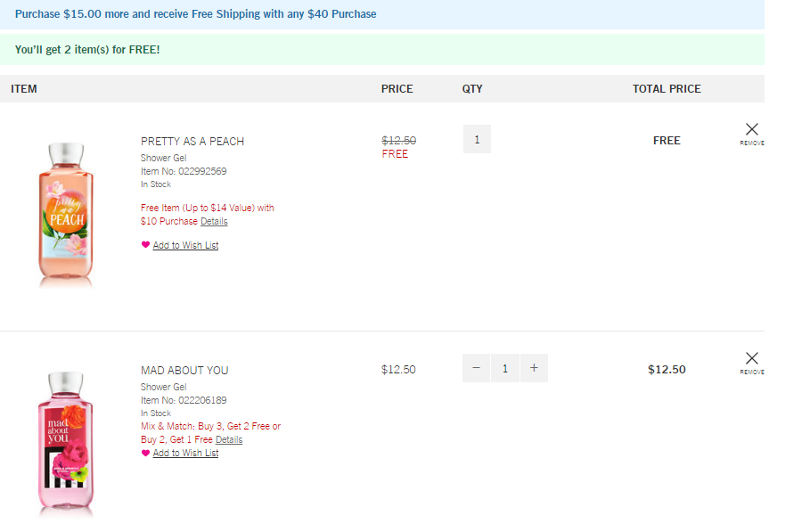The height and width of the screenshot is (532, 810).
Task: Remove Mad About You from cart
Action: 751,360
